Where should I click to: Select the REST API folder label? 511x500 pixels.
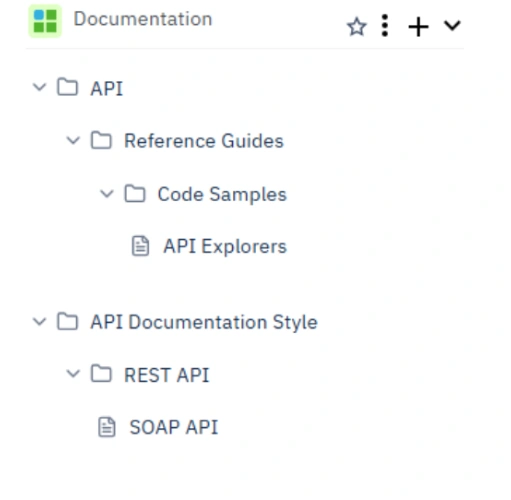click(x=167, y=375)
